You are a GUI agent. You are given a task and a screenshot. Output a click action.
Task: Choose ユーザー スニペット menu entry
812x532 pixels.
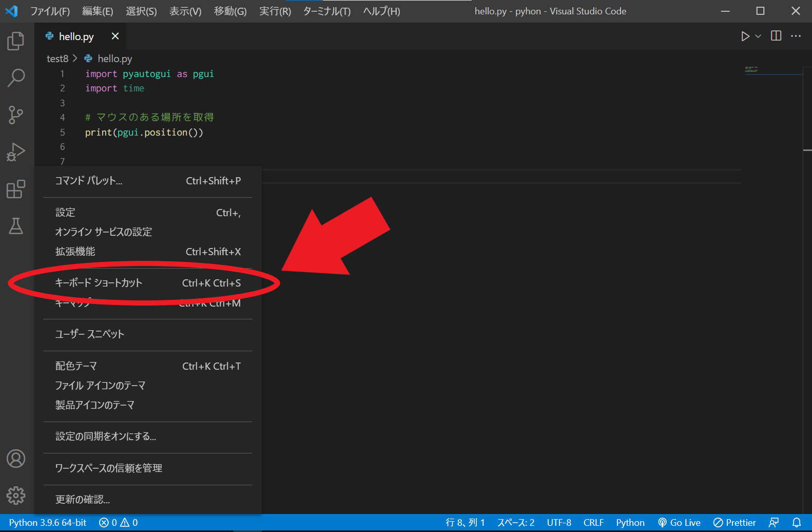pyautogui.click(x=148, y=334)
